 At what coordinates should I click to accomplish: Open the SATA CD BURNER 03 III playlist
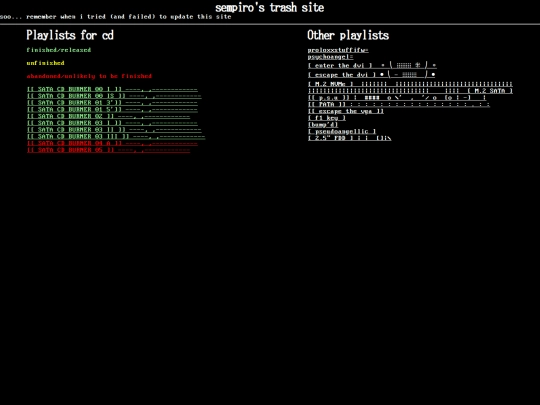click(x=116, y=136)
